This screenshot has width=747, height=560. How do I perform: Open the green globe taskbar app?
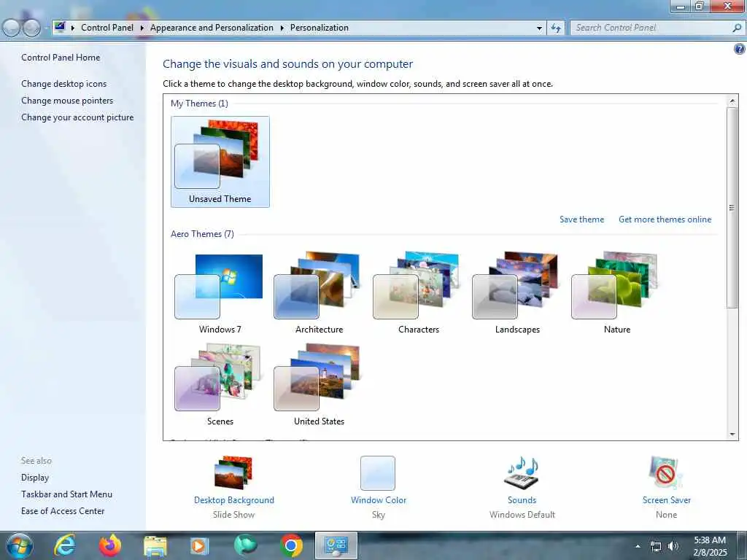click(245, 545)
